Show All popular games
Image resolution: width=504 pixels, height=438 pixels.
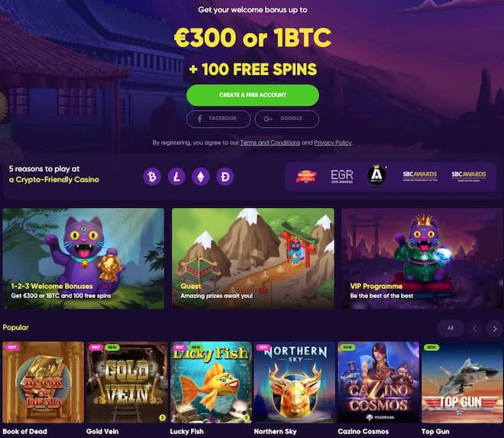click(x=451, y=328)
